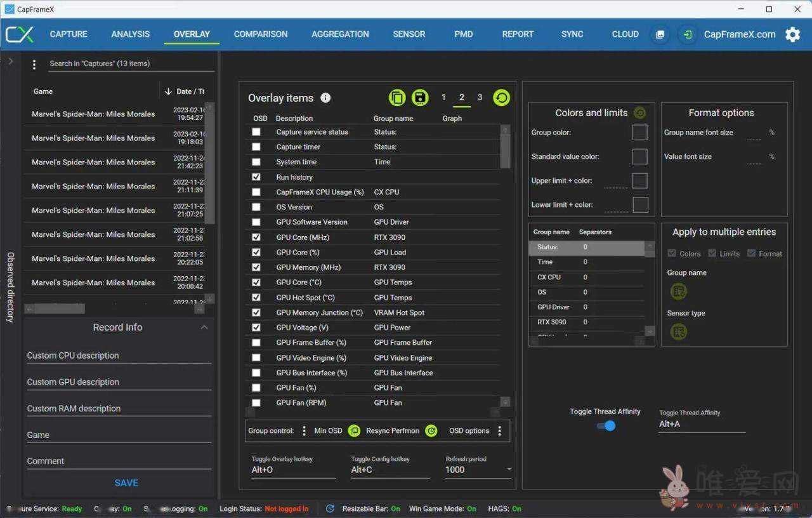Sort captures by the Date / Time column
Image resolution: width=812 pixels, height=518 pixels.
tap(184, 91)
